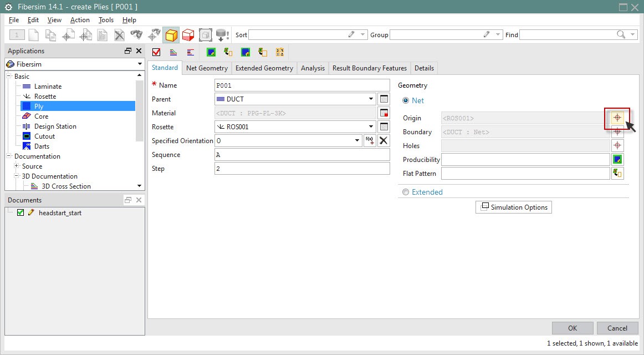This screenshot has height=355, width=644.
Task: Click the Origin geometry pick icon
Action: pos(617,118)
